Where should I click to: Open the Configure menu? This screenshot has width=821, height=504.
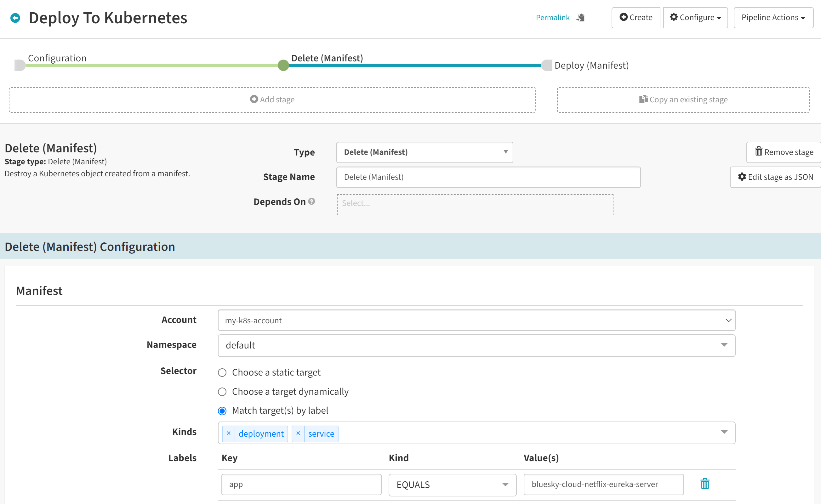point(695,18)
